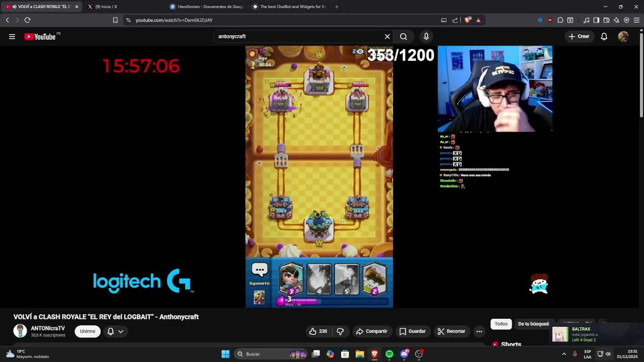This screenshot has height=362, width=644.
Task: Open the 23:31 clock and date
Action: 627,354
